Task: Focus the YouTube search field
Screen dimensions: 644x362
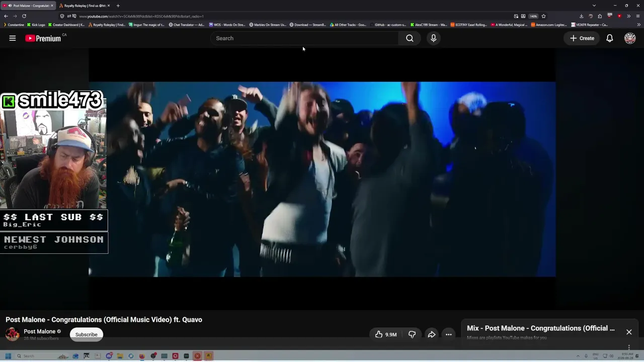Action: tap(304, 38)
